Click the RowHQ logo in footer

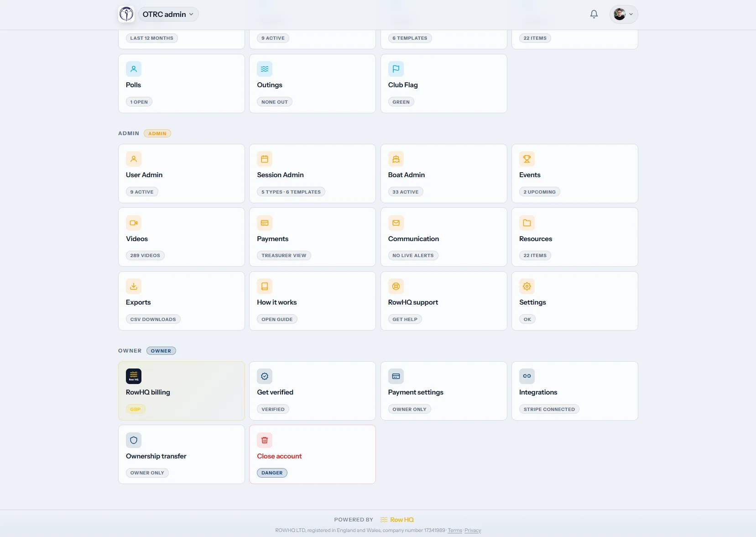coord(397,520)
